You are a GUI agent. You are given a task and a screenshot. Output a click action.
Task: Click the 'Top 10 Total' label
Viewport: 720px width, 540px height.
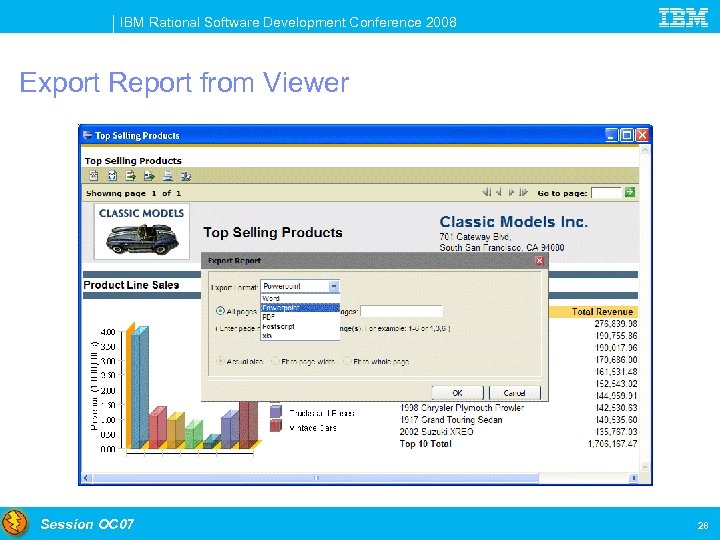[x=426, y=444]
